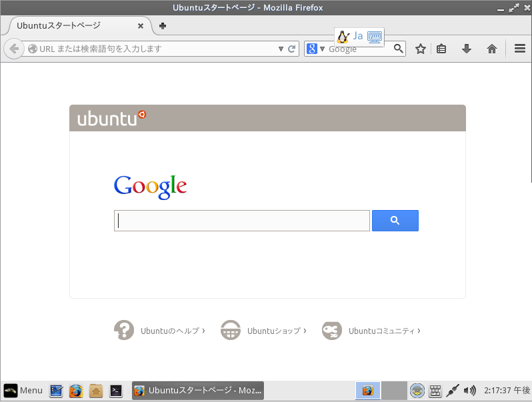532x402 pixels.
Task: Open the Ubuntuコミュニティ link
Action: tap(385, 331)
